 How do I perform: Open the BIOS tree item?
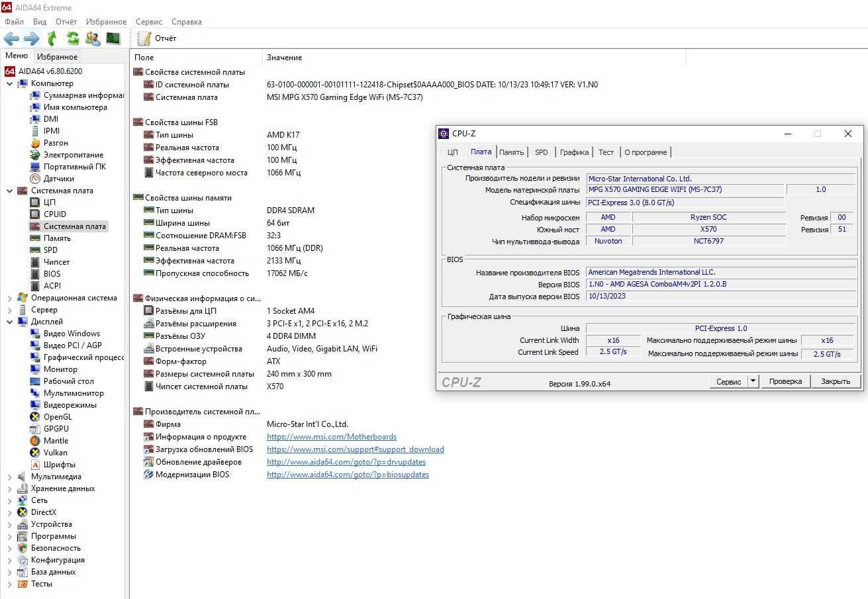tap(52, 274)
